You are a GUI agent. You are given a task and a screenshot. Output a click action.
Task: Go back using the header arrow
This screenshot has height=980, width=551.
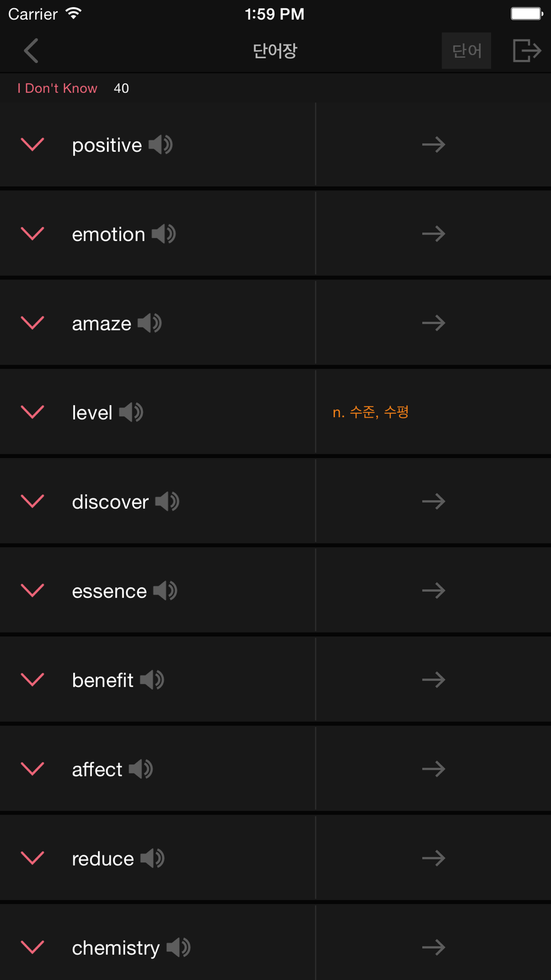point(31,51)
